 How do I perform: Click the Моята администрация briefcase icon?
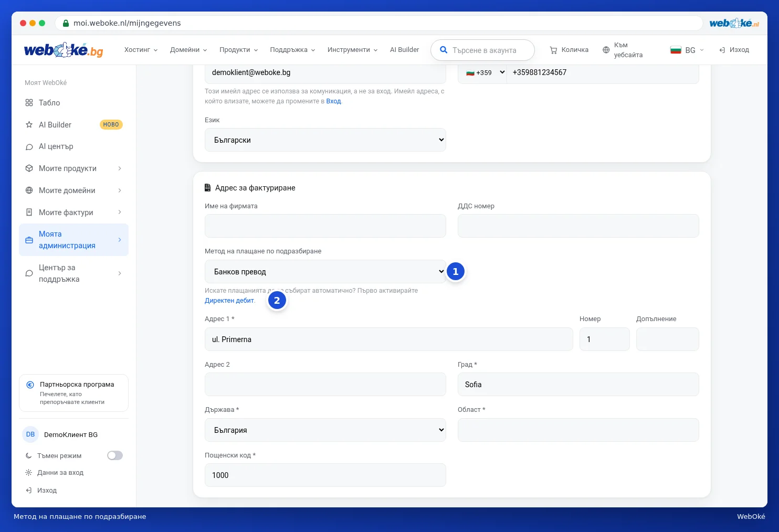(x=29, y=240)
